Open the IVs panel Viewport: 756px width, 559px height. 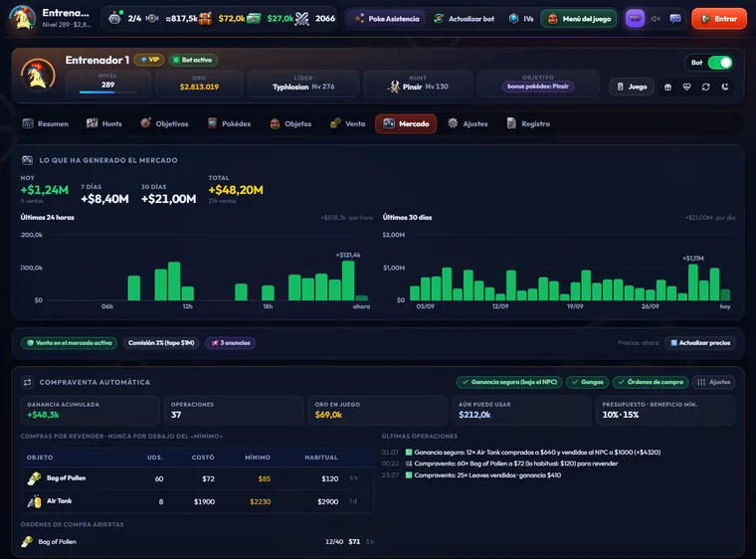pyautogui.click(x=521, y=19)
